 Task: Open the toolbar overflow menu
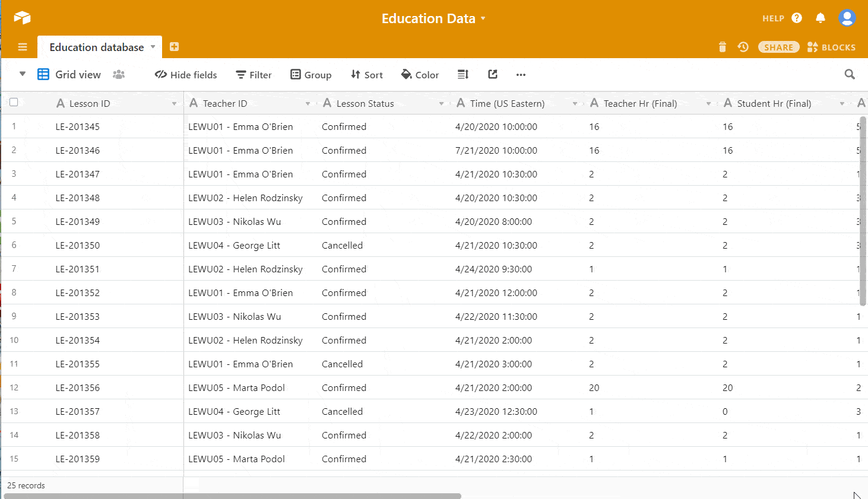(521, 75)
